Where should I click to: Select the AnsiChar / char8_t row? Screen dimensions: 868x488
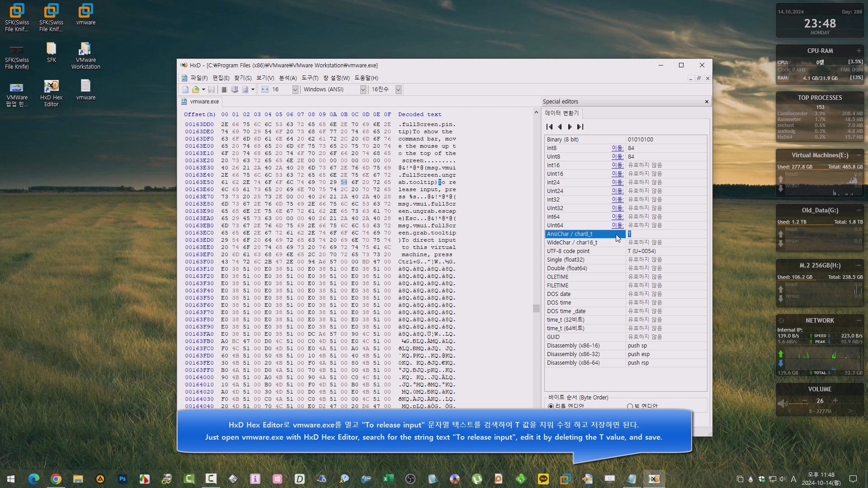point(626,234)
